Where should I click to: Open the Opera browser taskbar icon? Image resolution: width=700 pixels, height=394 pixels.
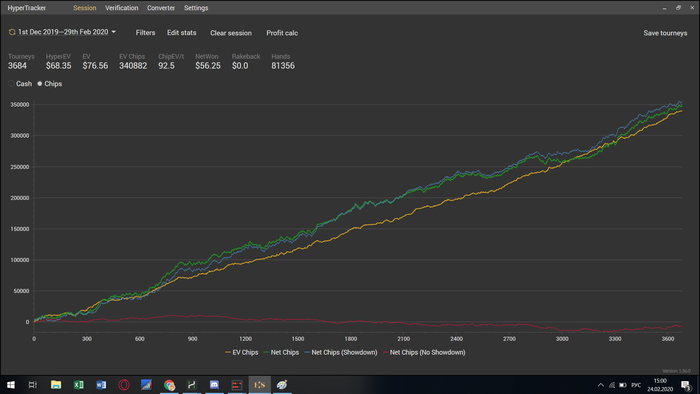coord(124,385)
